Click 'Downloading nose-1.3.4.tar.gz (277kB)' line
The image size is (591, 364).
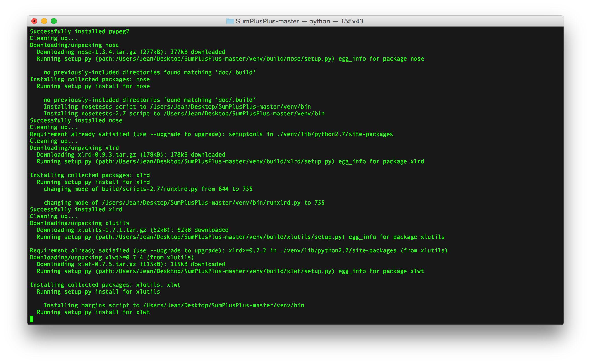pyautogui.click(x=131, y=52)
